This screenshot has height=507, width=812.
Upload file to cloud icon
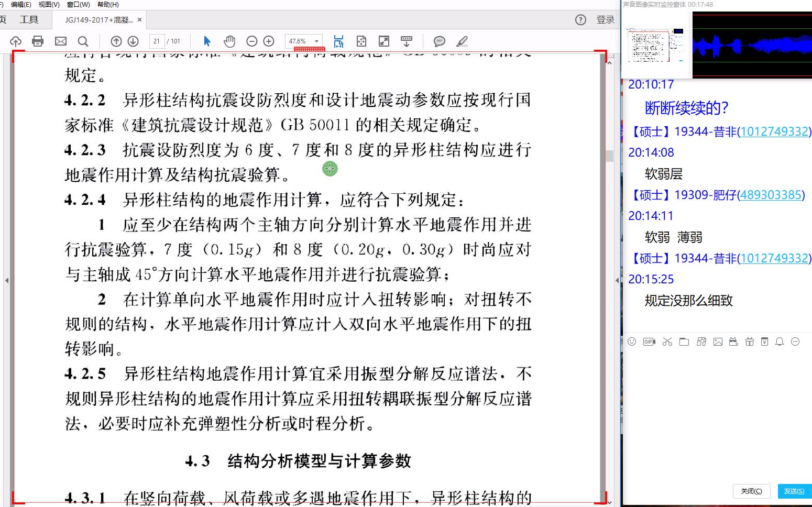16,41
